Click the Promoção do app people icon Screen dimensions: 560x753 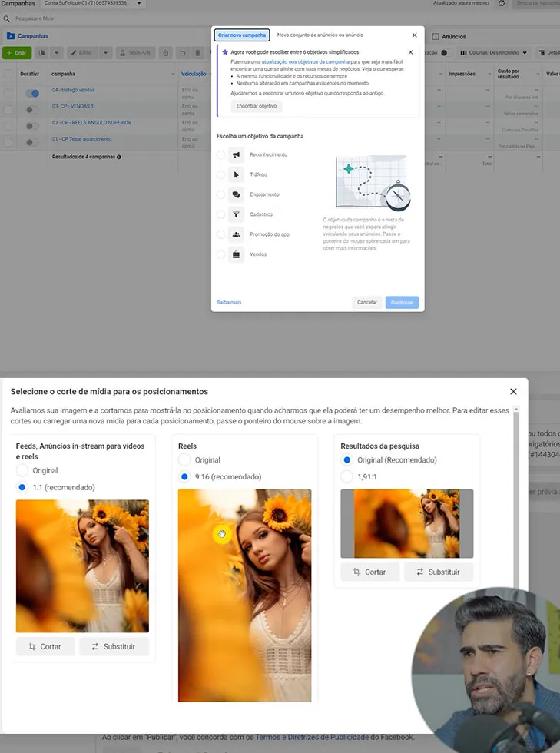pyautogui.click(x=237, y=234)
